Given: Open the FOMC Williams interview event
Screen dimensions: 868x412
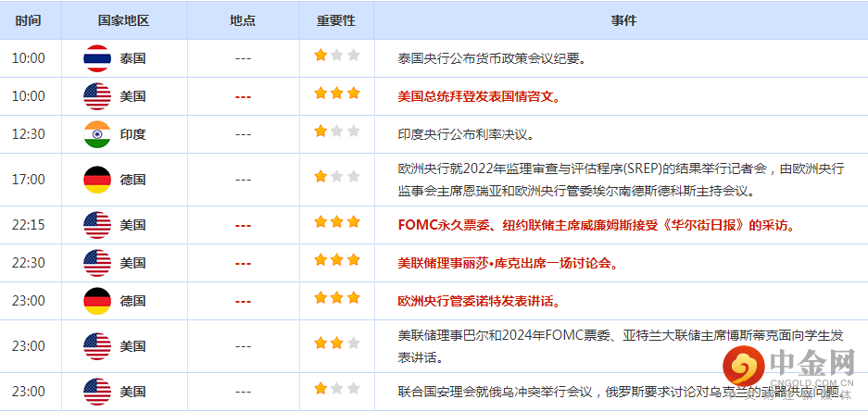Looking at the screenshot, I should [x=595, y=224].
